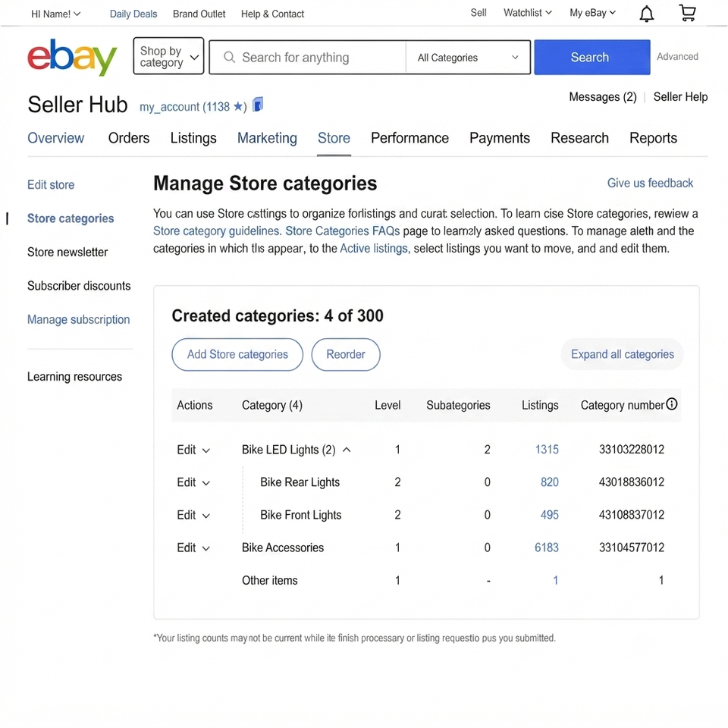The width and height of the screenshot is (728, 728).
Task: Open Seller Help link
Action: coord(680,97)
